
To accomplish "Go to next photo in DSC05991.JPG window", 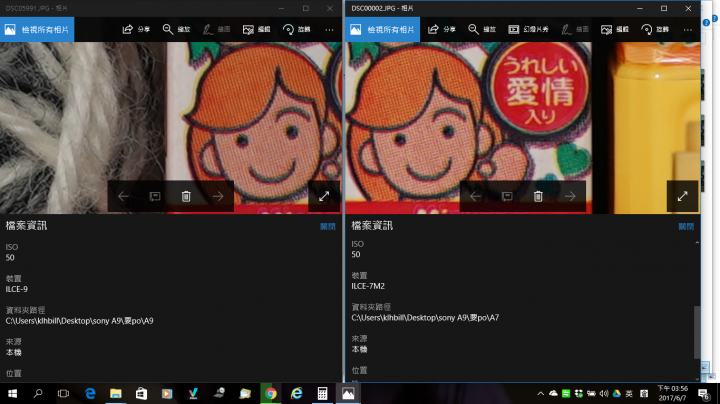I will (218, 196).
